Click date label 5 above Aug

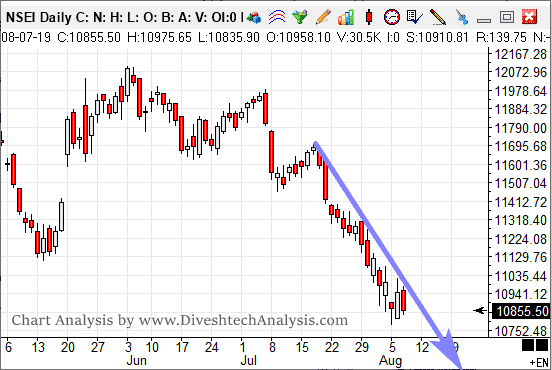(x=392, y=347)
